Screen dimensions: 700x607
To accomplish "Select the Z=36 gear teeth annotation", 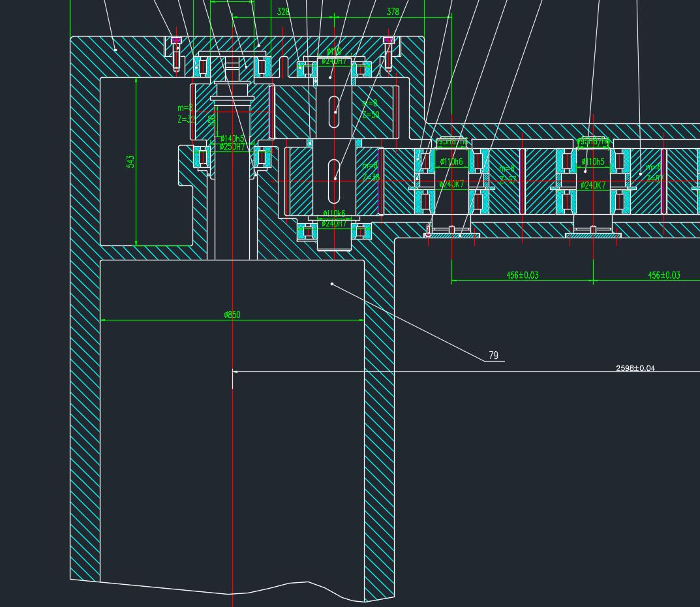I will [371, 177].
